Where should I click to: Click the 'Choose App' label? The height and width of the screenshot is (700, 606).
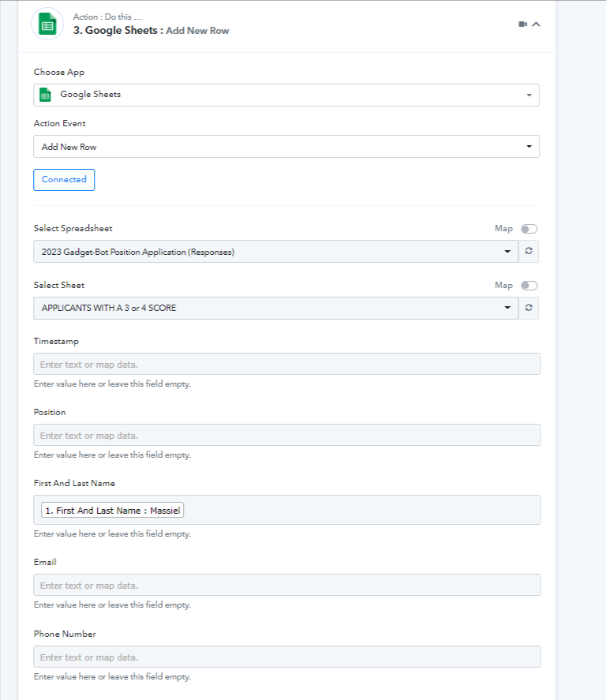[x=59, y=73]
